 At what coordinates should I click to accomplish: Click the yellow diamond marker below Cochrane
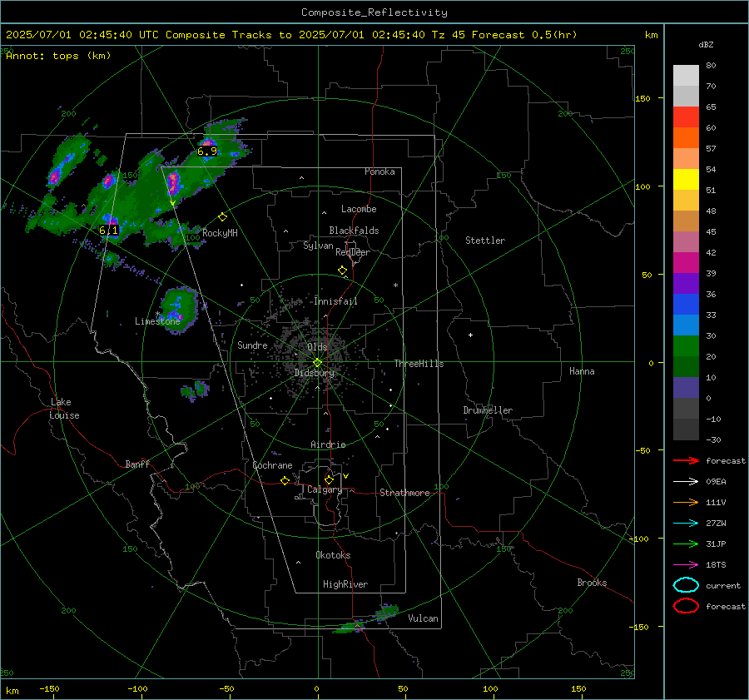285,480
